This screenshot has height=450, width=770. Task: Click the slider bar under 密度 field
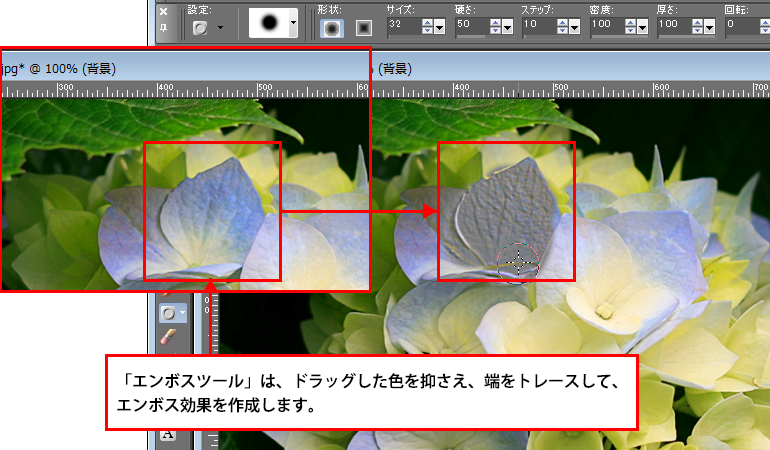click(x=619, y=36)
